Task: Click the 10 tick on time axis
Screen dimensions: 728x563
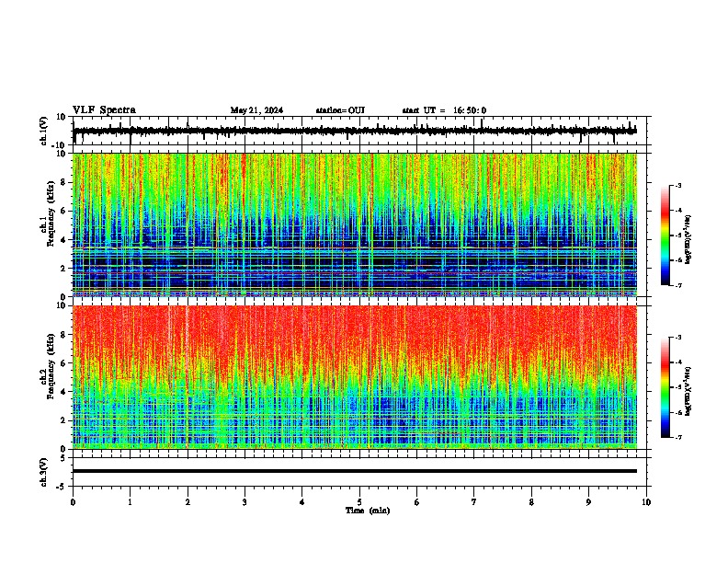Action: 646,502
